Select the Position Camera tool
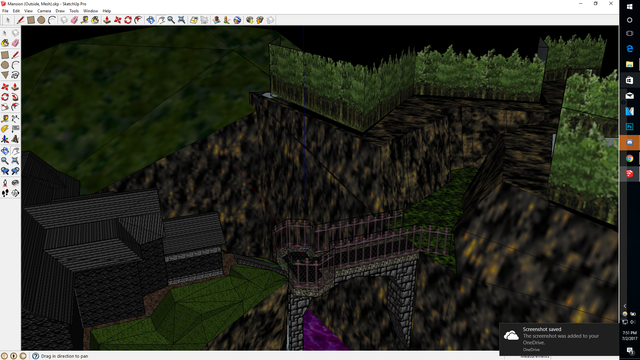This screenshot has height=360, width=640. point(5,183)
